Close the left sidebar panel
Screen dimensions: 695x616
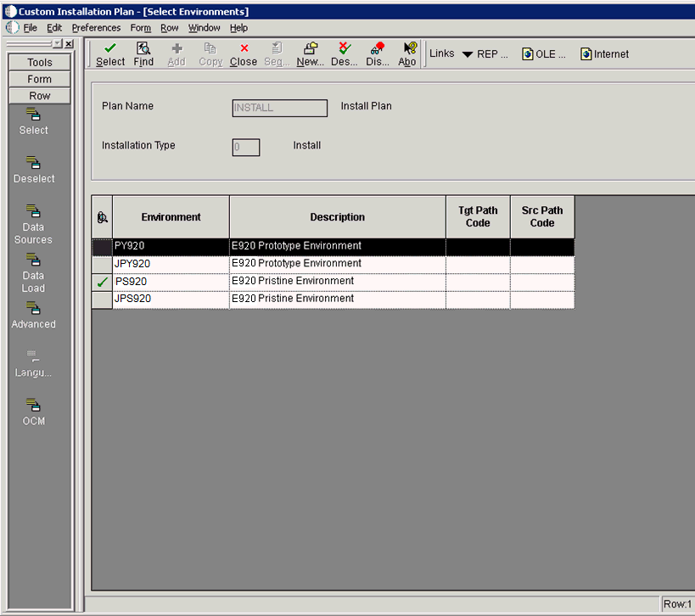click(x=69, y=43)
